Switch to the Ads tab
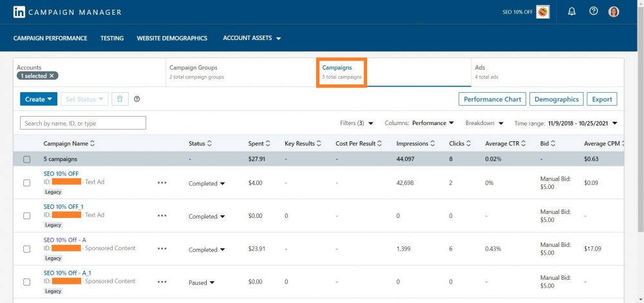Image resolution: width=644 pixels, height=303 pixels. [547, 72]
